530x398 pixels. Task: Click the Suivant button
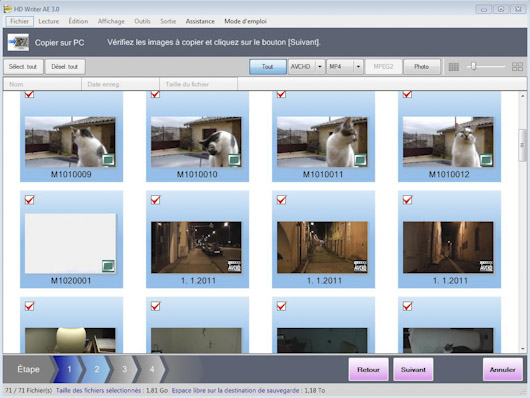(x=413, y=370)
